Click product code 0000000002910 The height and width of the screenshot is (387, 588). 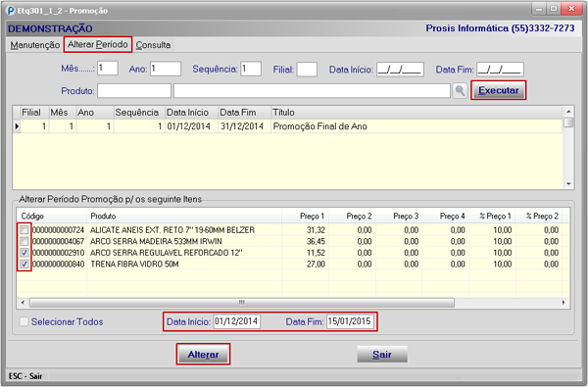58,253
